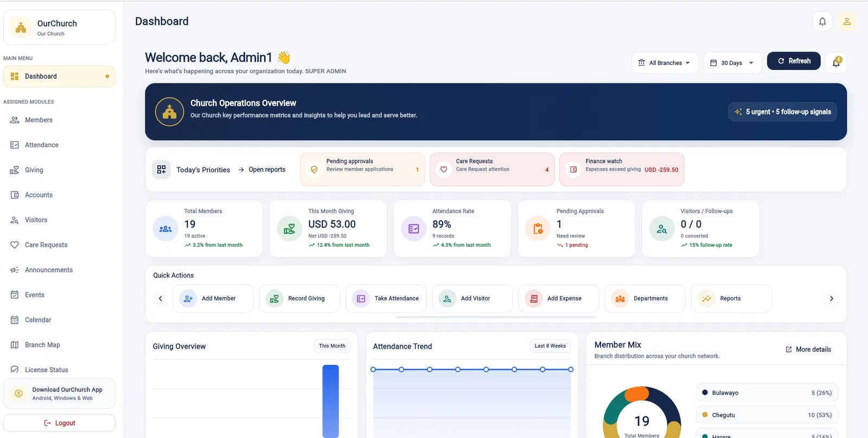Open the 30 Days period dropdown
Viewport: 868px width, 438px height.
[x=732, y=63]
